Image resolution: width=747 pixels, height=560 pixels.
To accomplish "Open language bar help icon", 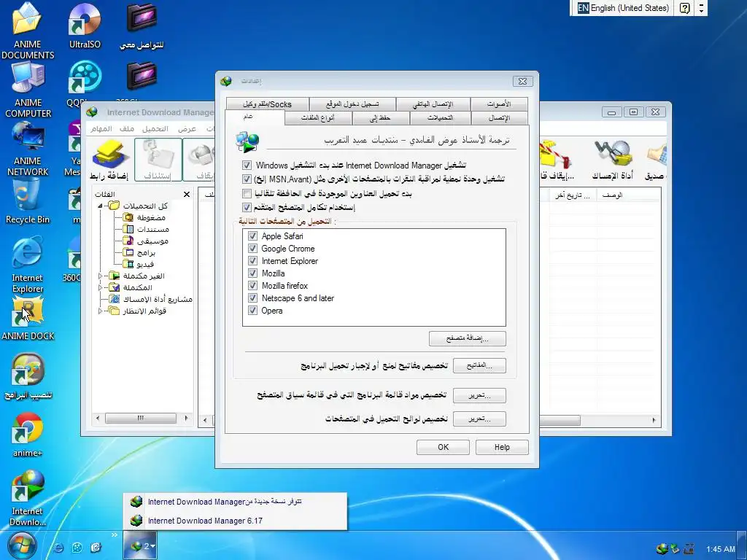I will click(684, 8).
